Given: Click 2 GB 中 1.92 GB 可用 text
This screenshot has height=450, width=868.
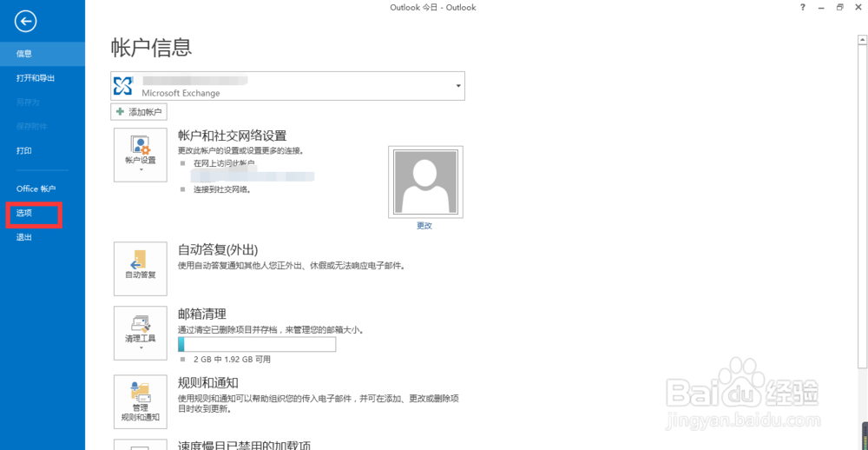Looking at the screenshot, I should (x=232, y=359).
